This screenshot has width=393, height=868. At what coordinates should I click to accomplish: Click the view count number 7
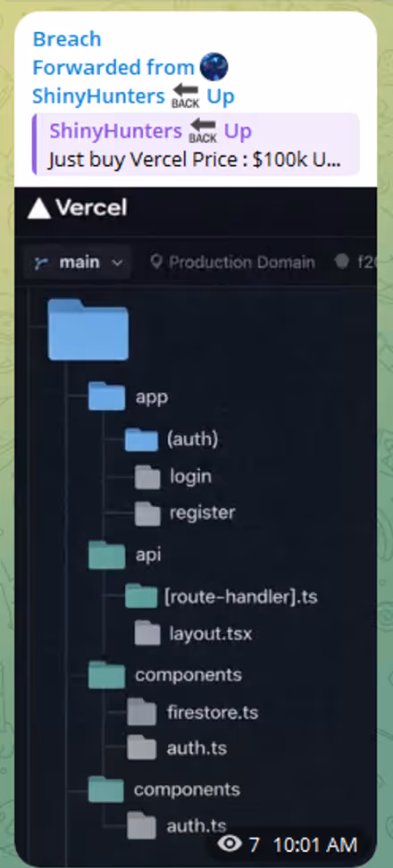coord(254,845)
